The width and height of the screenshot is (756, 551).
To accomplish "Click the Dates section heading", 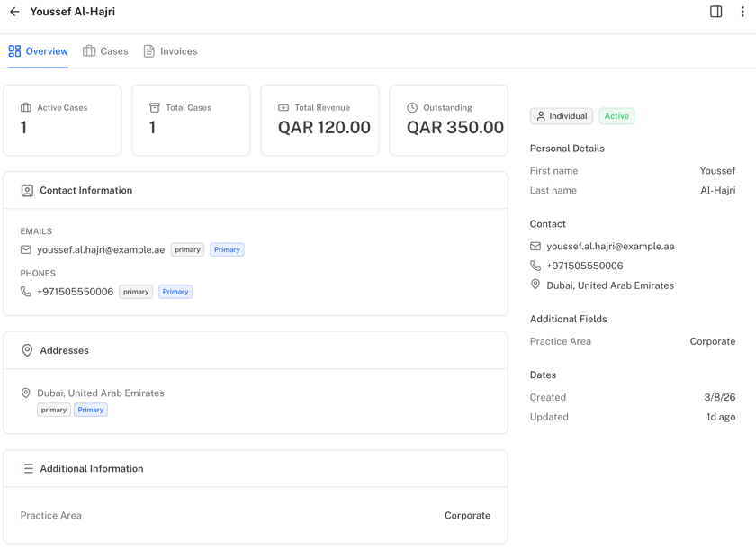I will point(543,375).
